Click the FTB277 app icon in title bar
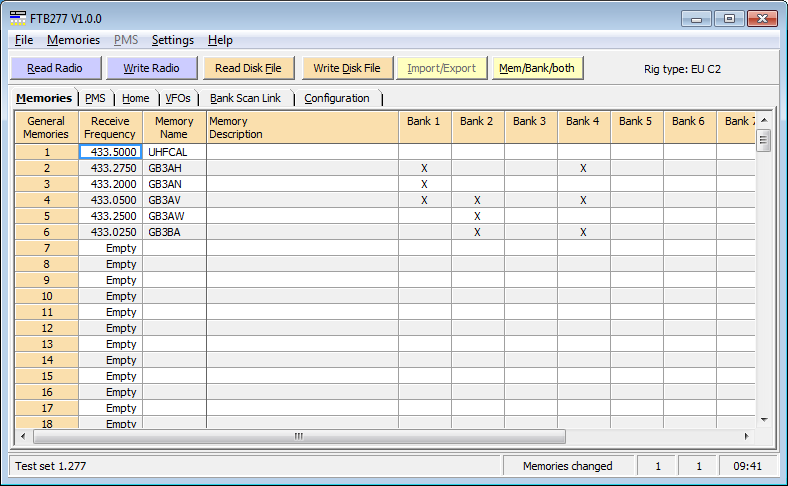788x486 pixels. click(18, 18)
